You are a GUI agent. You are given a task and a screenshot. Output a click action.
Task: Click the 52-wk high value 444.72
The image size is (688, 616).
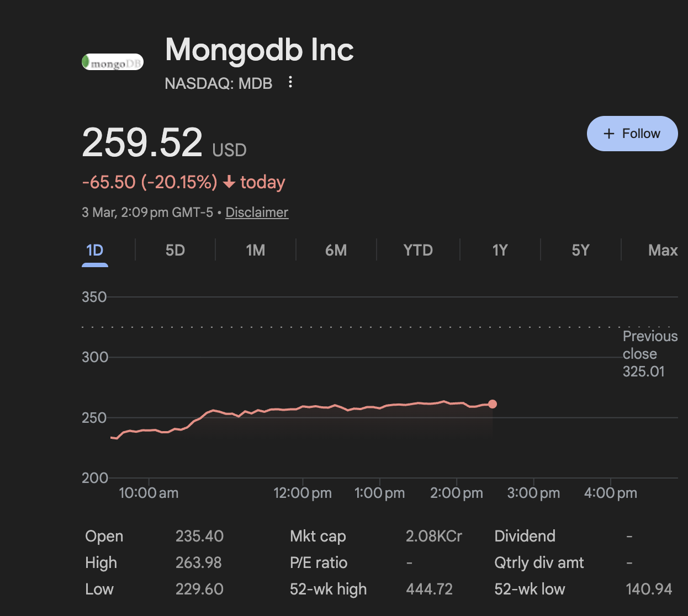pyautogui.click(x=429, y=588)
